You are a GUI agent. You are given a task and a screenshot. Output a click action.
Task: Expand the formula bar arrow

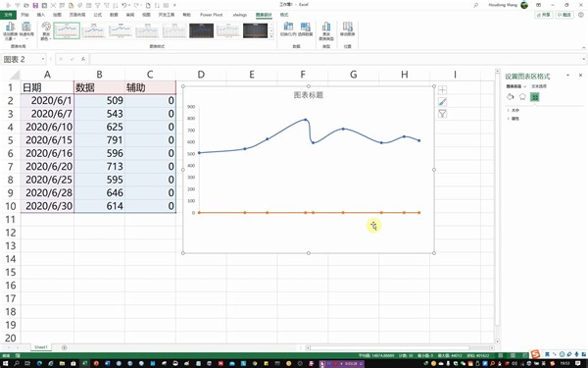coord(583,59)
